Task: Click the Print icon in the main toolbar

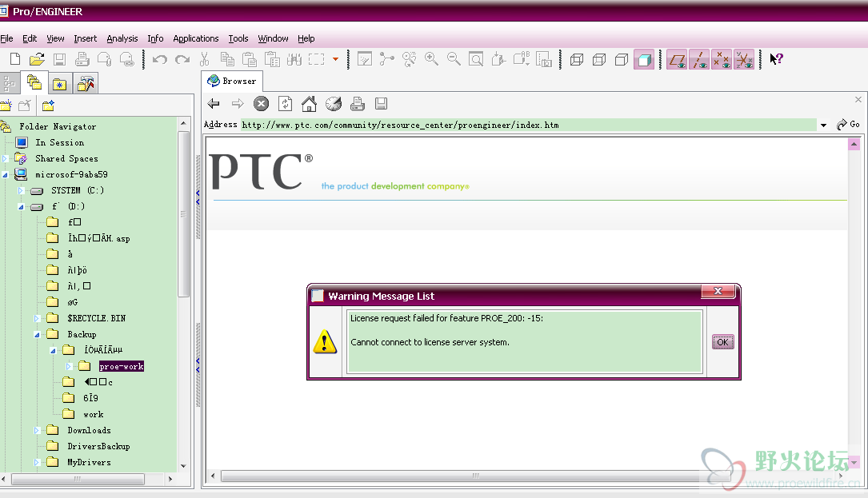Action: click(82, 59)
